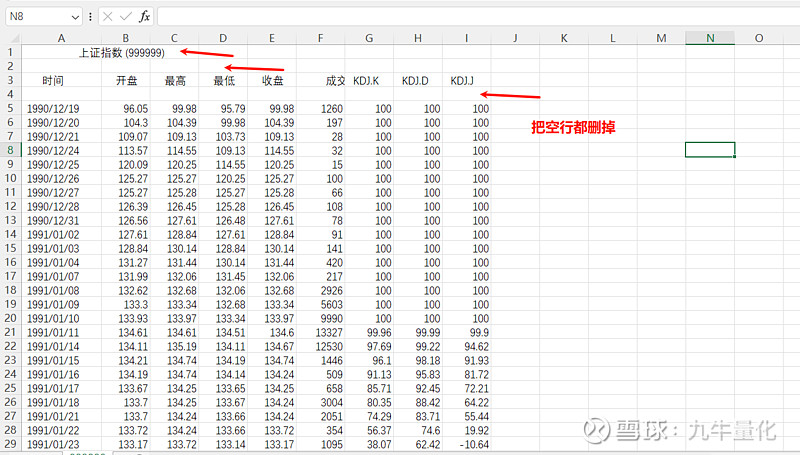Click the 收盘 header cell
The width and height of the screenshot is (800, 455).
(x=272, y=81)
